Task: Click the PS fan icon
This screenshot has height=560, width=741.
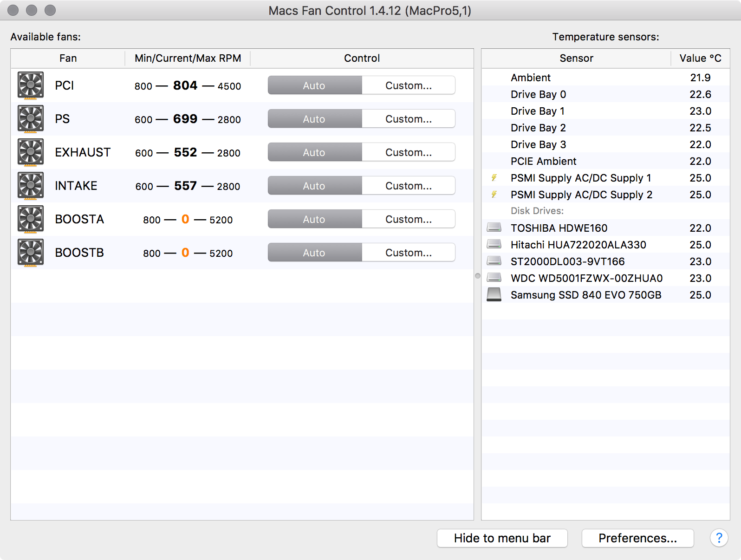Action: 31,119
